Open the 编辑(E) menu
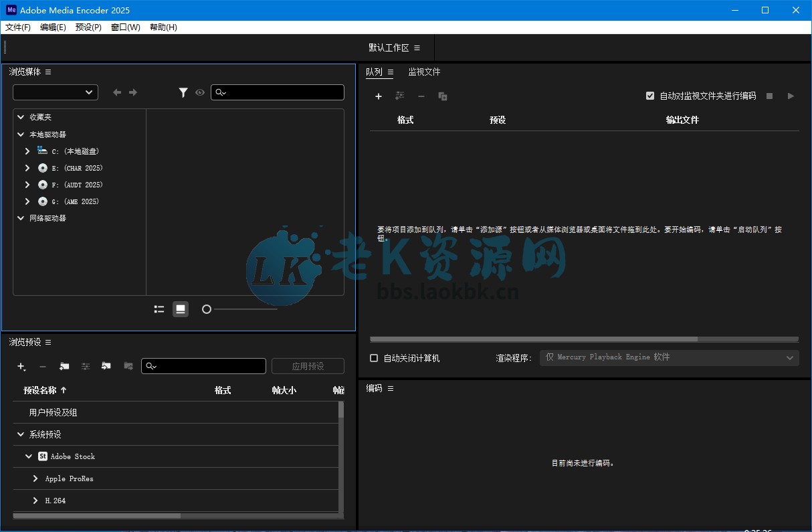 click(53, 27)
